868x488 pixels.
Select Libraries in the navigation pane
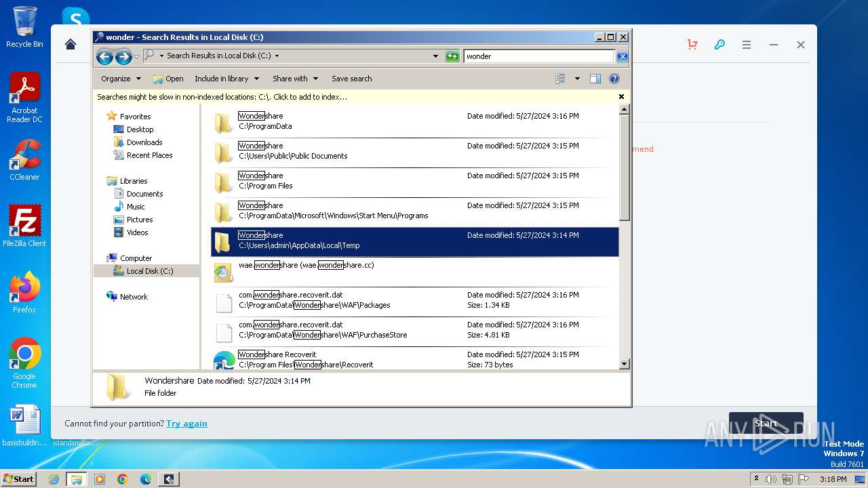pyautogui.click(x=127, y=181)
